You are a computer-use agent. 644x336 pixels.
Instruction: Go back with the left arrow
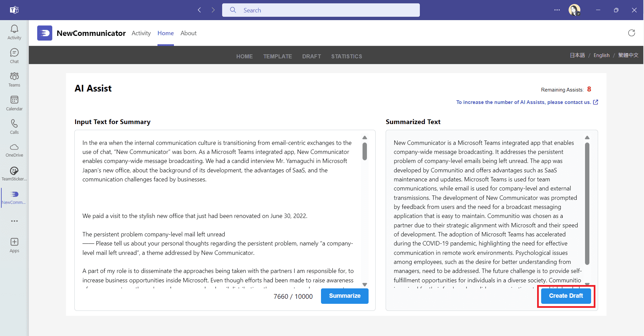(x=199, y=10)
